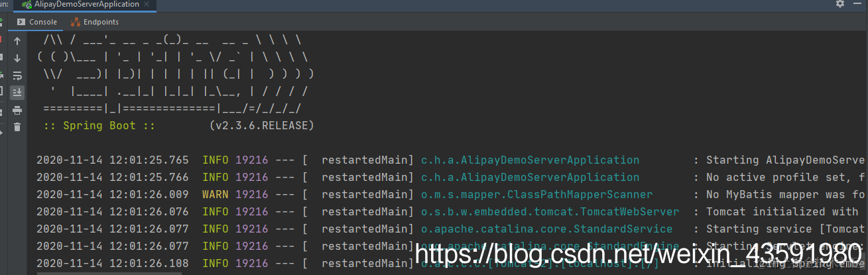
Task: Click the 'Starting service [Tomcat' message
Action: click(x=786, y=229)
